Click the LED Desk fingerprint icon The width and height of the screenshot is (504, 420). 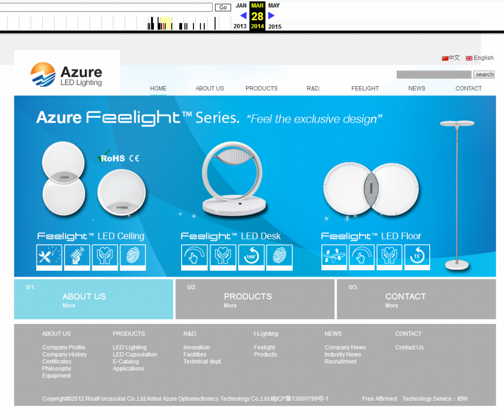click(280, 258)
